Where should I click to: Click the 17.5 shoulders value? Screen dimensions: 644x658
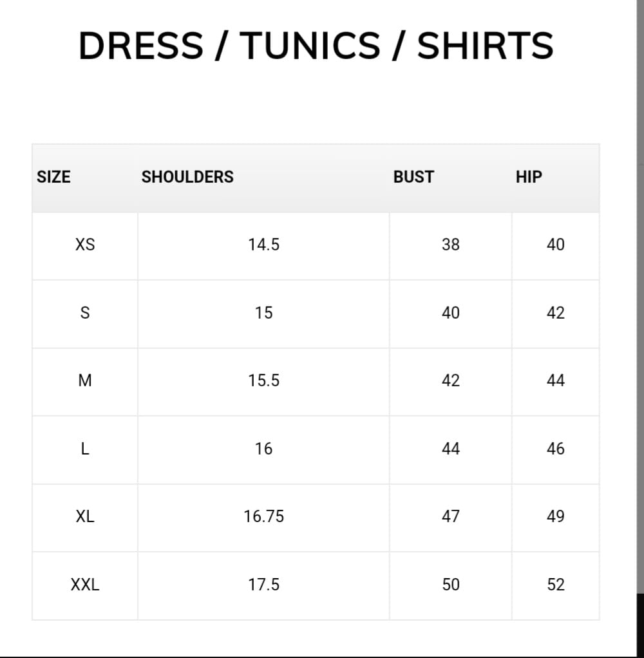point(264,585)
